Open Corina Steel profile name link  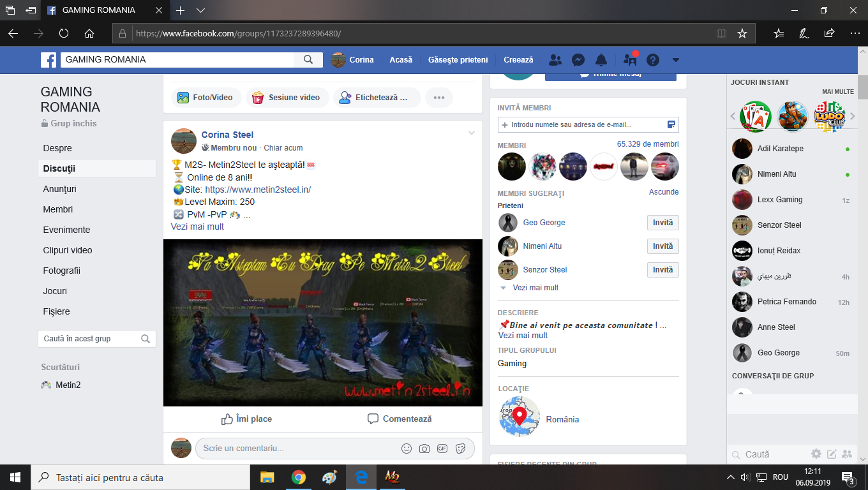tap(227, 135)
